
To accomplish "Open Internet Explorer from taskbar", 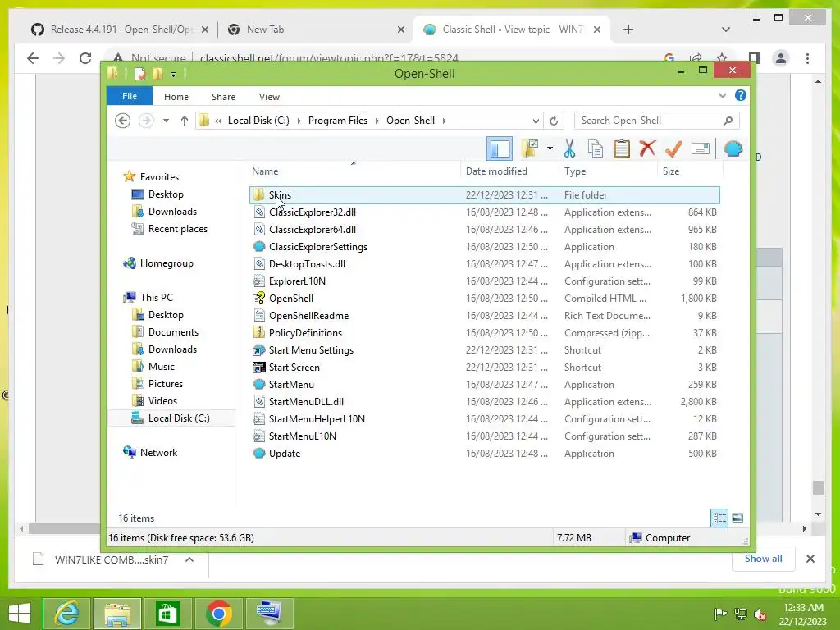I will coord(67,614).
